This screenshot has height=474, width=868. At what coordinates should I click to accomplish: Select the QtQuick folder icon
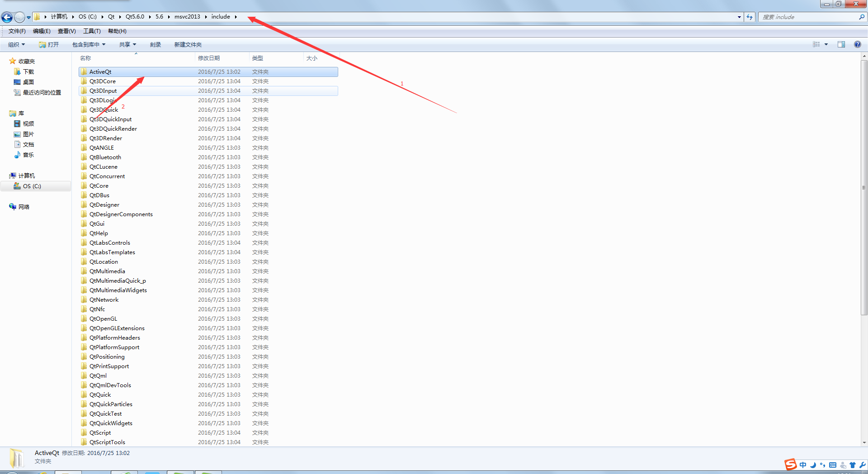coord(84,394)
